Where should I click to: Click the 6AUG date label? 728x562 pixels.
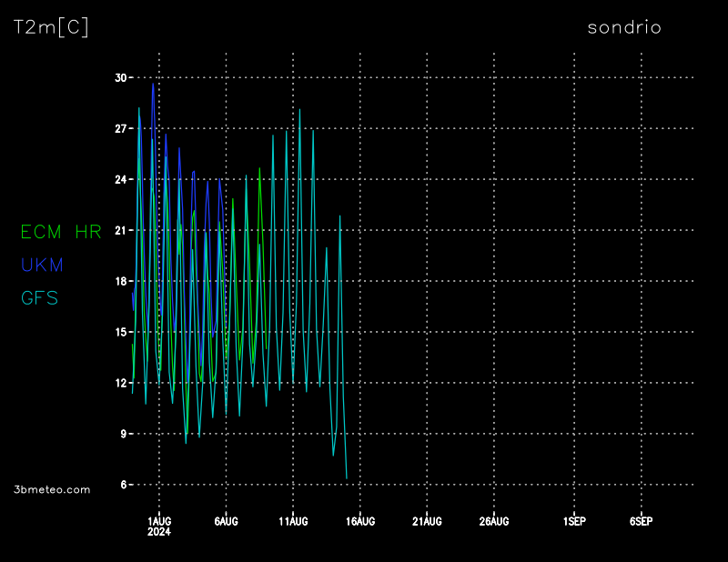coord(226,521)
